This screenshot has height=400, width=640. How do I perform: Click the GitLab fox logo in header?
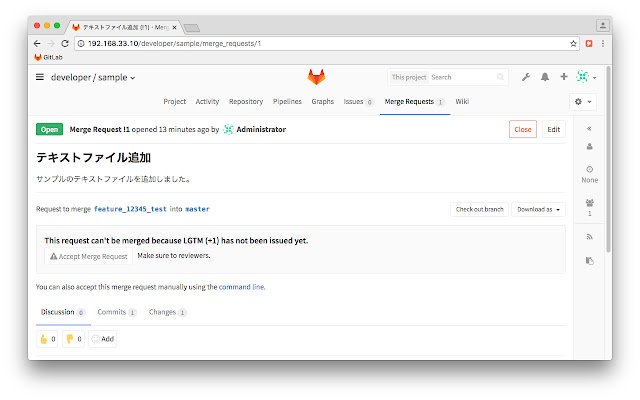(x=316, y=77)
